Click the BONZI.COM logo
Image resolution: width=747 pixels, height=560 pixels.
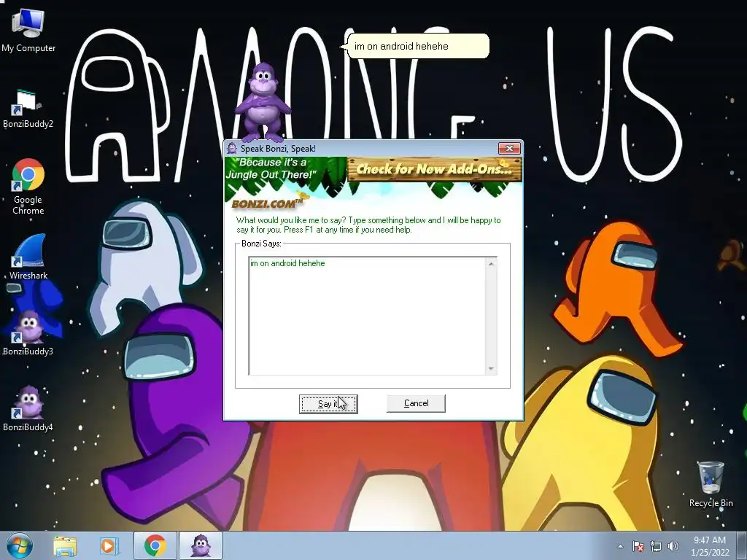268,203
